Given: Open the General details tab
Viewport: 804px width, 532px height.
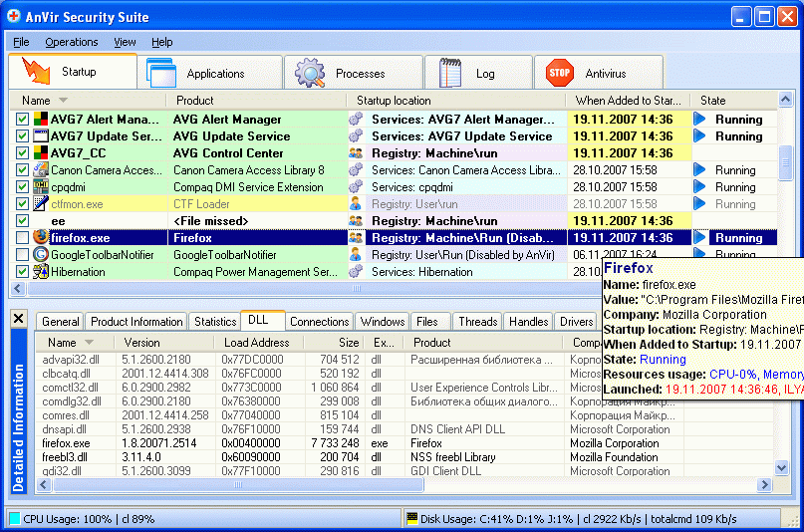Looking at the screenshot, I should (x=61, y=322).
